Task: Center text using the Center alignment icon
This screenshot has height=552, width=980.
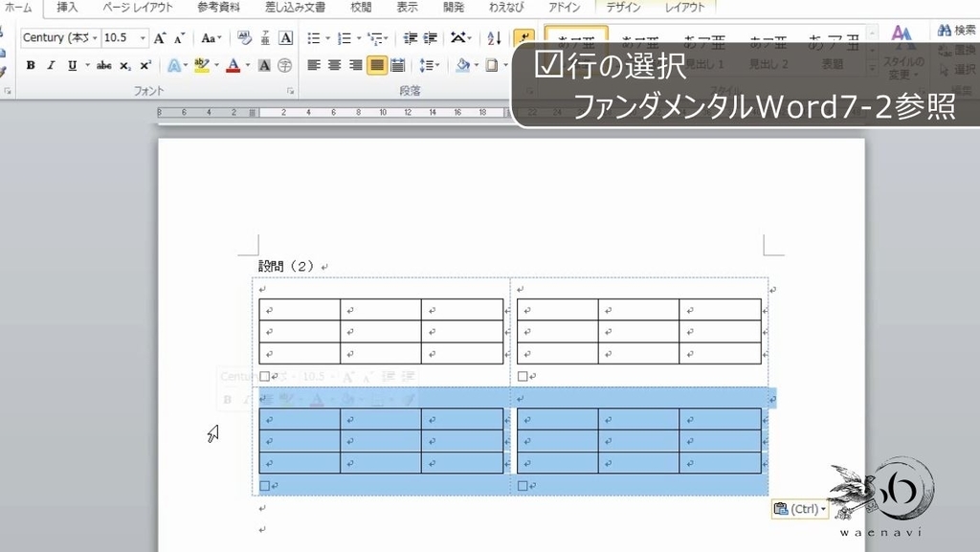Action: [x=334, y=65]
